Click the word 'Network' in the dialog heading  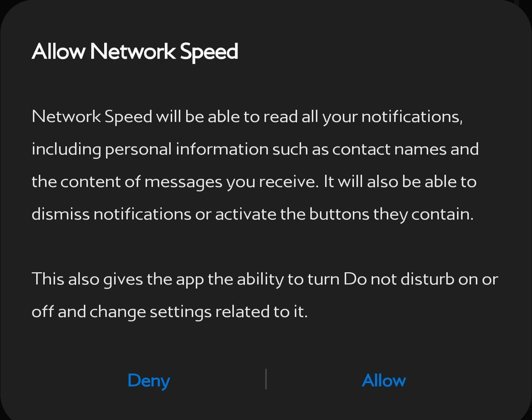pyautogui.click(x=133, y=51)
